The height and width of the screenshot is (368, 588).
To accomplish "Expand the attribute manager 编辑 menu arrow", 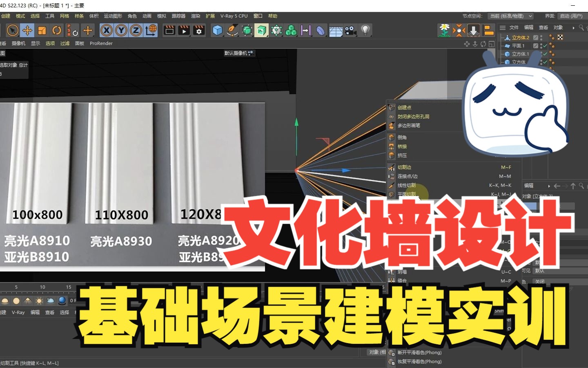I will tap(549, 186).
